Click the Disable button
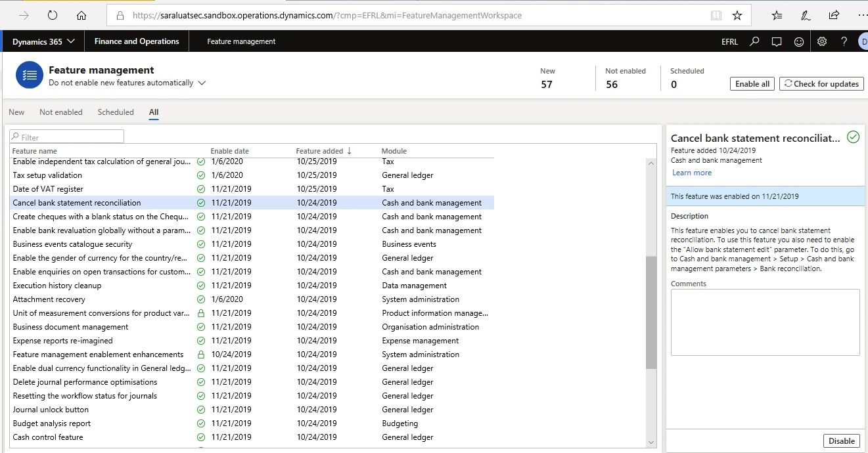 click(x=841, y=441)
